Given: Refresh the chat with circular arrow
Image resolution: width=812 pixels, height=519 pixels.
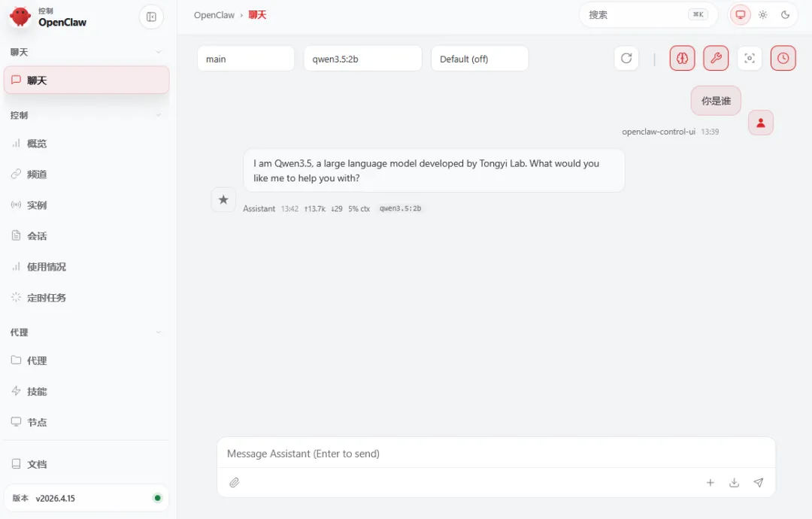Looking at the screenshot, I should (626, 58).
